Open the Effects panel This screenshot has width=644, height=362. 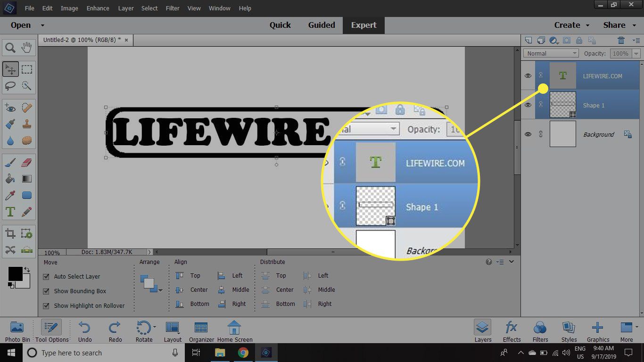(512, 331)
